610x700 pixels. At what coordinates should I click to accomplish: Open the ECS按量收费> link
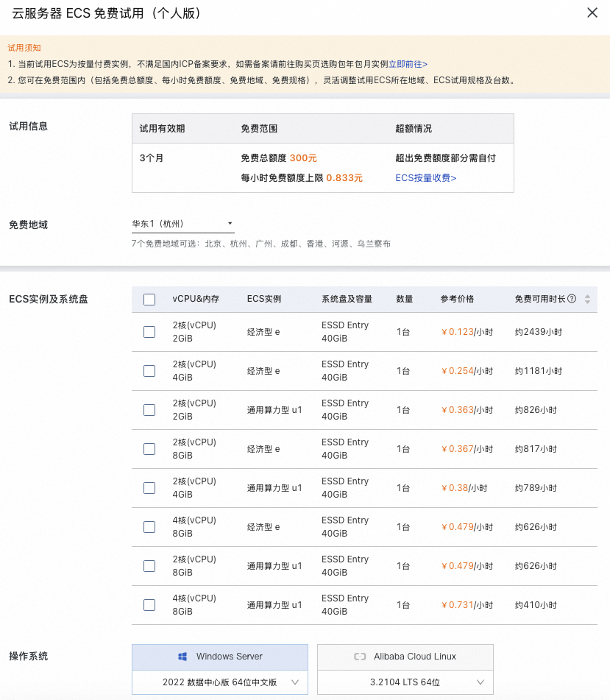tap(426, 177)
